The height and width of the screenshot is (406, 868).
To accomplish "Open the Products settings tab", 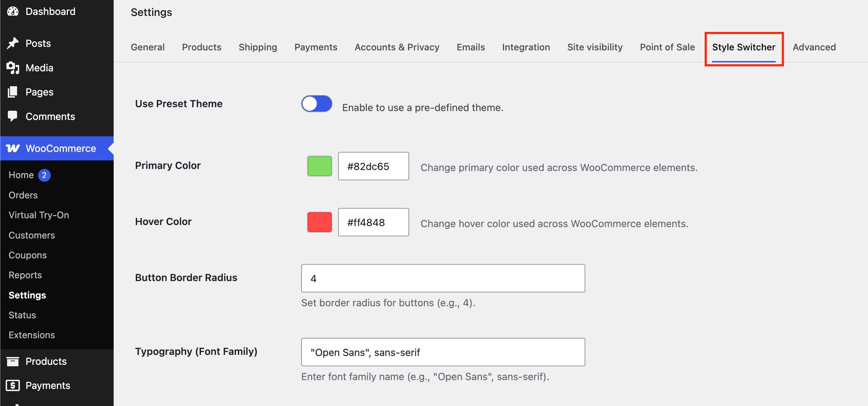I will tap(202, 47).
